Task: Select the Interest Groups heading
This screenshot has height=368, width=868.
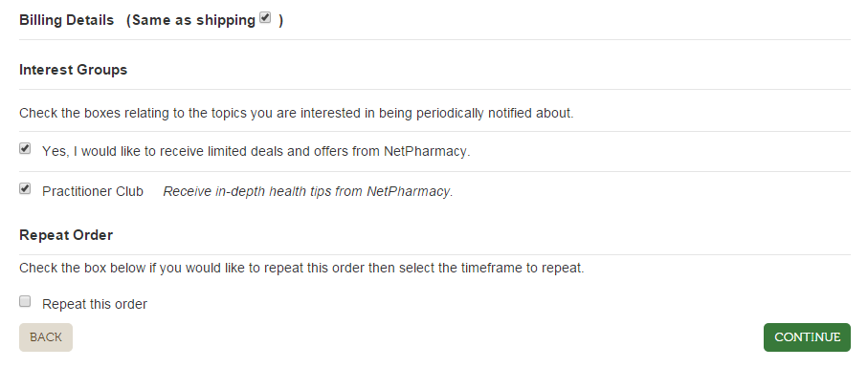Action: pyautogui.click(x=73, y=70)
